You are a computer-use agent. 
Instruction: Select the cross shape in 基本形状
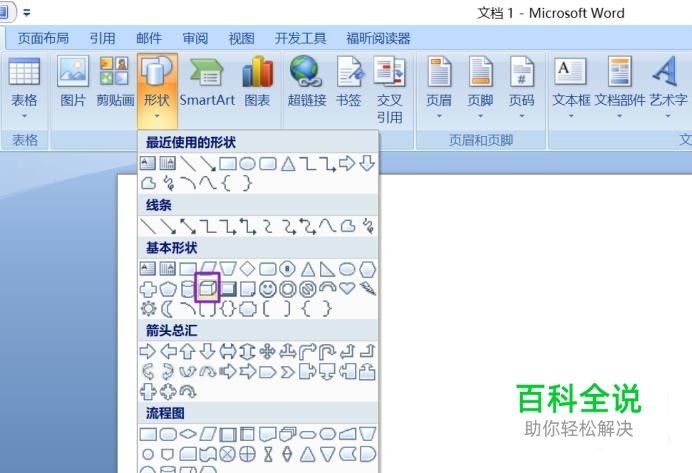pyautogui.click(x=148, y=289)
